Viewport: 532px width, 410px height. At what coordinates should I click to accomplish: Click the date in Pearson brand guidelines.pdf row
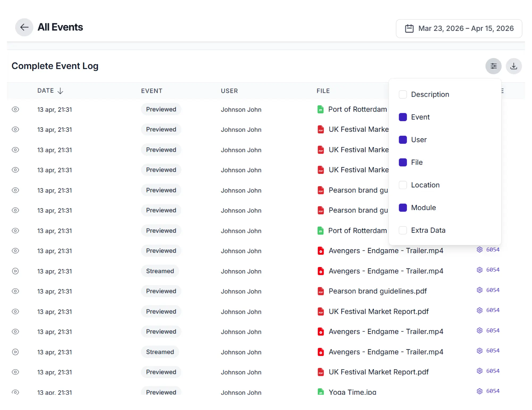[55, 292]
